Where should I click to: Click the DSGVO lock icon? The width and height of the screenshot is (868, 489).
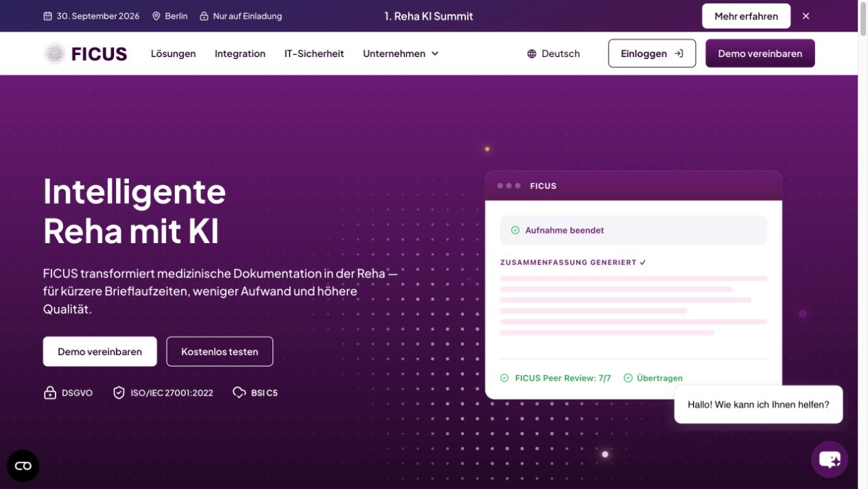point(50,393)
